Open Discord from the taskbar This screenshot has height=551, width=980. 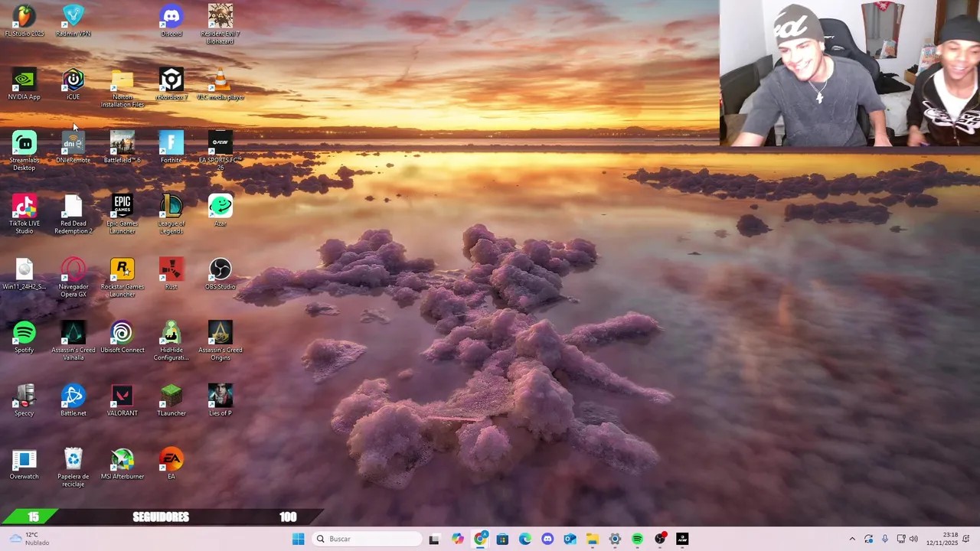(x=547, y=539)
